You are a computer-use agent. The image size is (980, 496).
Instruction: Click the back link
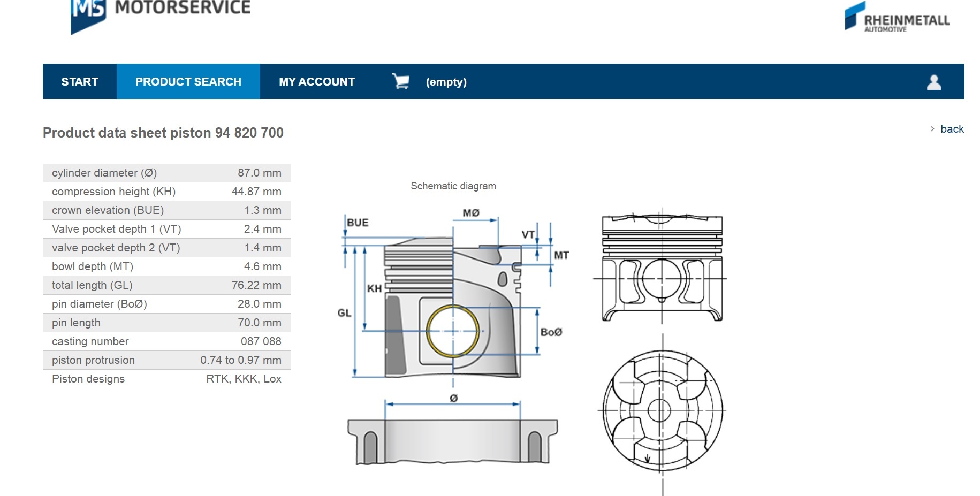click(x=952, y=129)
